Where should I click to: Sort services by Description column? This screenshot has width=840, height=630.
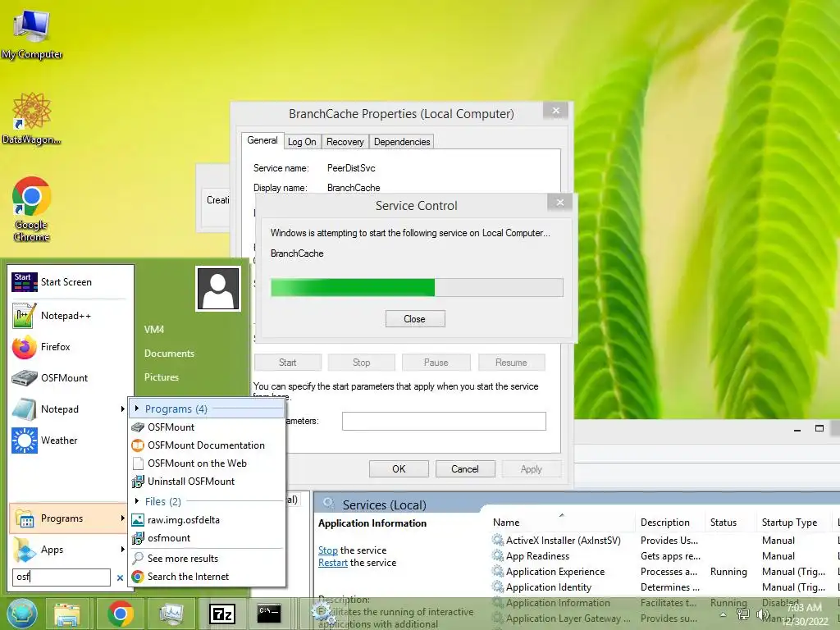tap(664, 523)
